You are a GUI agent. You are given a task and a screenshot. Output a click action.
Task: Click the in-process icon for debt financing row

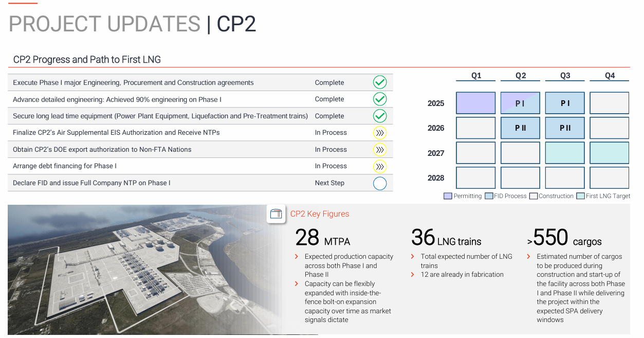(x=380, y=166)
